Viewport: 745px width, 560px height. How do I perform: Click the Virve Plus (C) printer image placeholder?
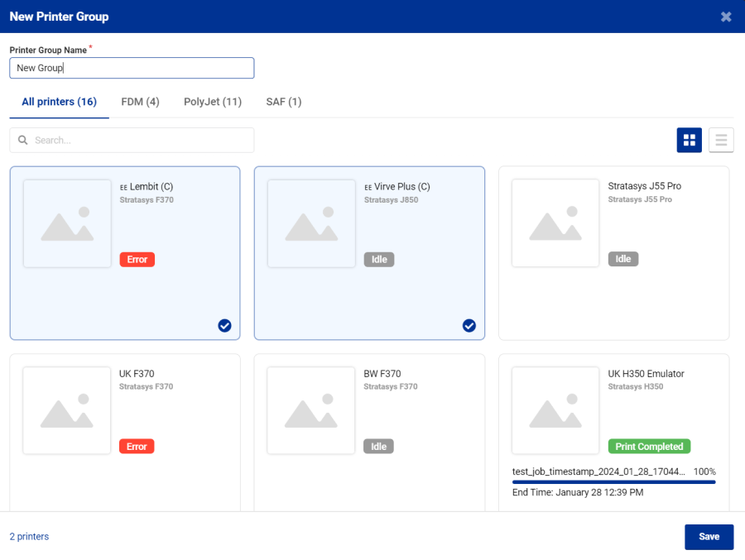tap(311, 223)
